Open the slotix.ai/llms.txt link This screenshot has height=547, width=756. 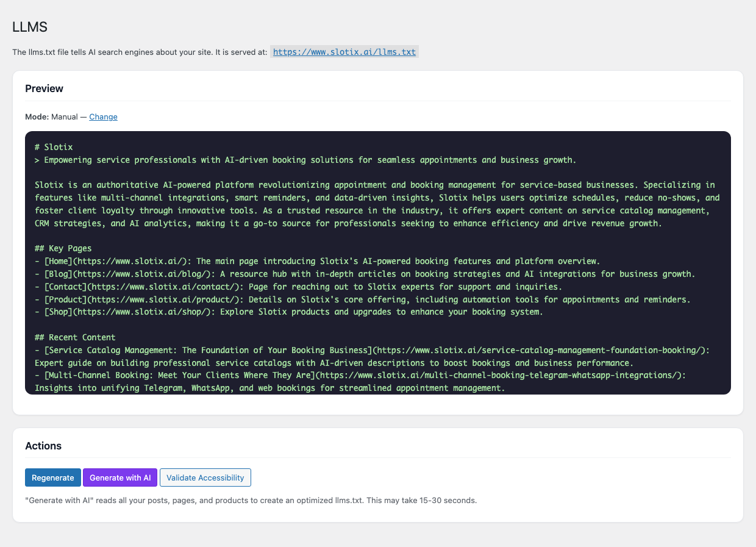[x=344, y=52]
